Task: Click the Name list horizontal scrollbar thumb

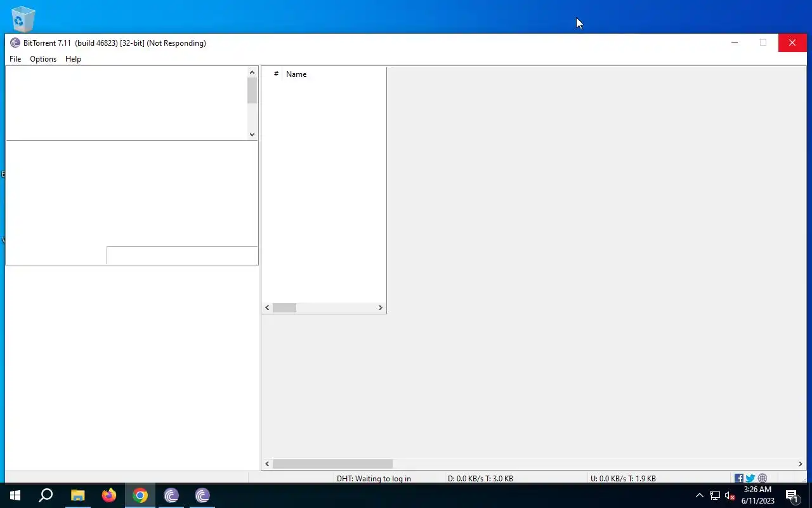Action: [284, 308]
